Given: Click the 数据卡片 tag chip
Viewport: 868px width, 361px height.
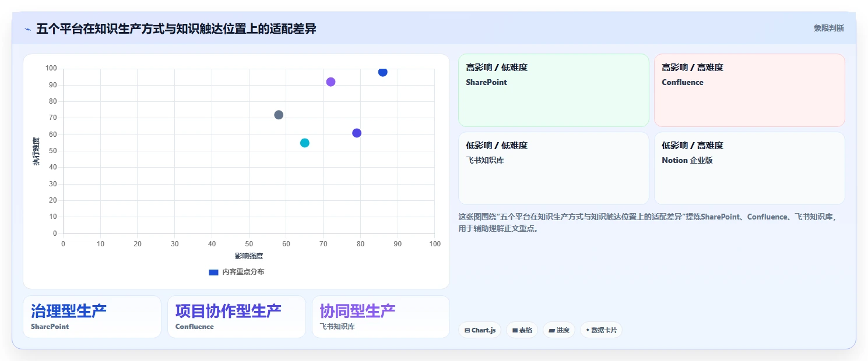Looking at the screenshot, I should pos(601,330).
